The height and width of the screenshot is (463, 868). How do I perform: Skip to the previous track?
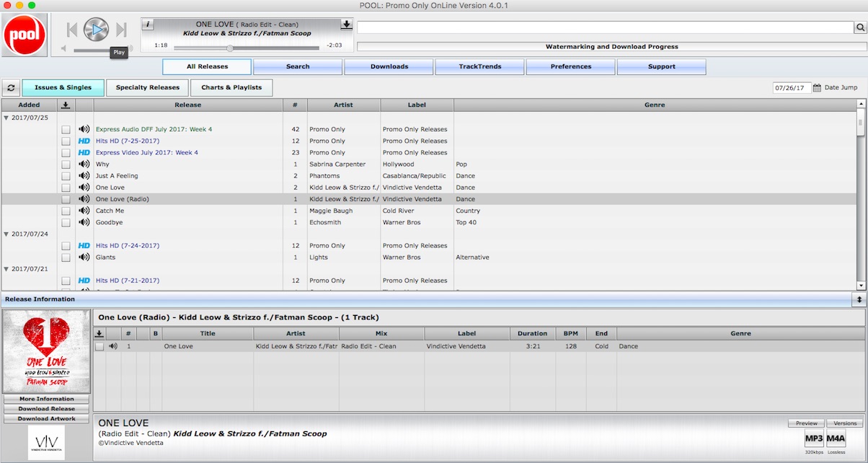[x=71, y=30]
